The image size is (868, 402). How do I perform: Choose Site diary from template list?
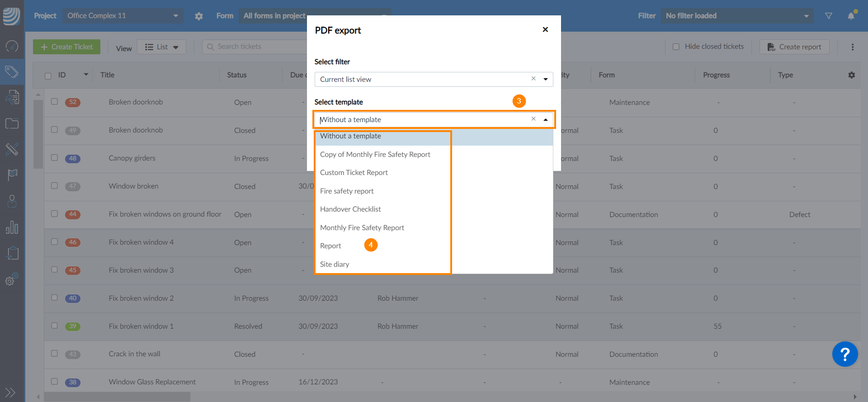[335, 264]
